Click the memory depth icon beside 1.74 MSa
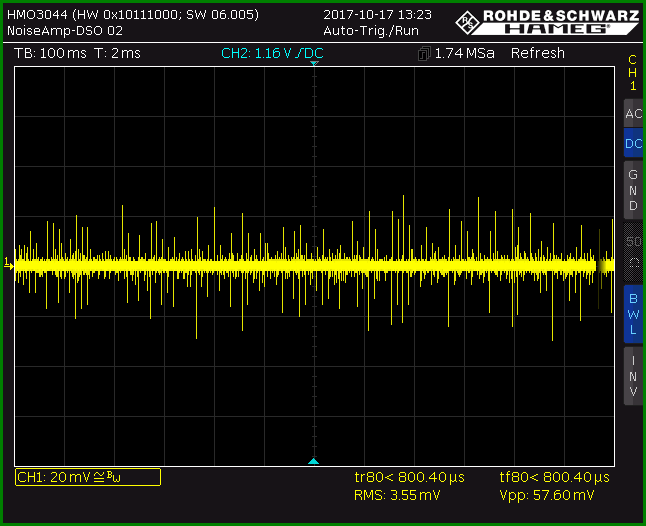The image size is (646, 526). coord(424,54)
